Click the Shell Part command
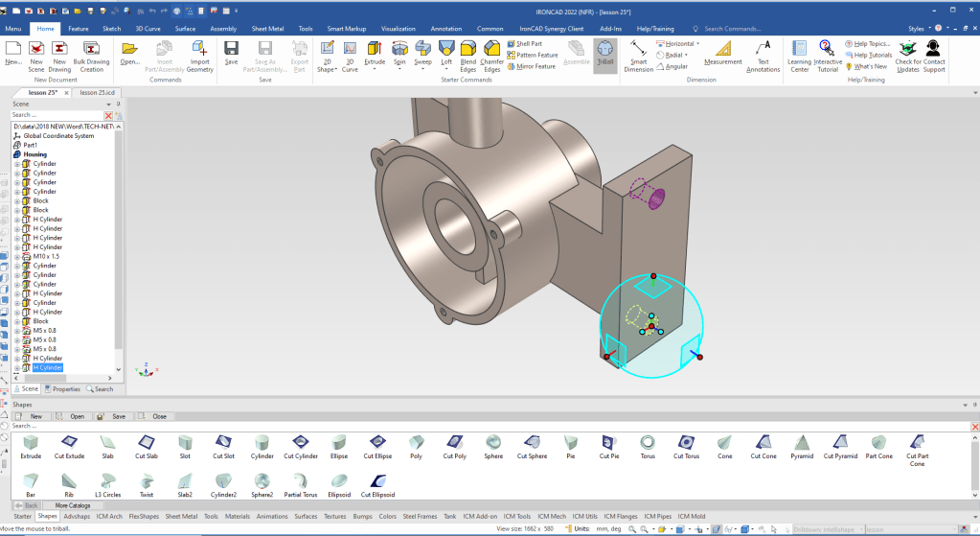Image resolution: width=980 pixels, height=536 pixels. coord(529,44)
